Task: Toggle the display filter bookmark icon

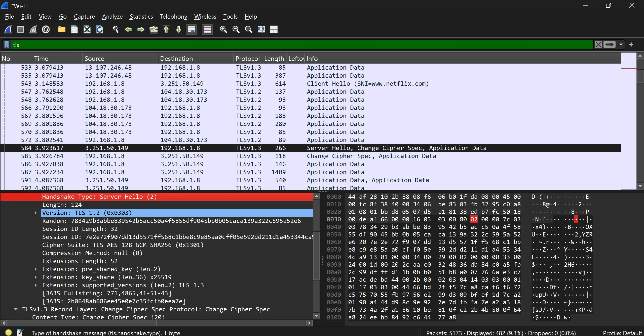Action: click(7, 45)
